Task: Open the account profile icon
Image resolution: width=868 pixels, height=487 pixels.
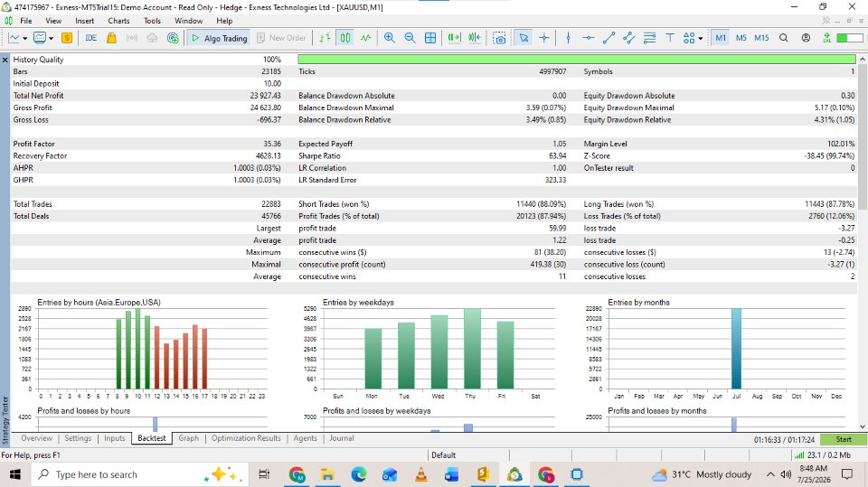Action: pyautogui.click(x=806, y=38)
